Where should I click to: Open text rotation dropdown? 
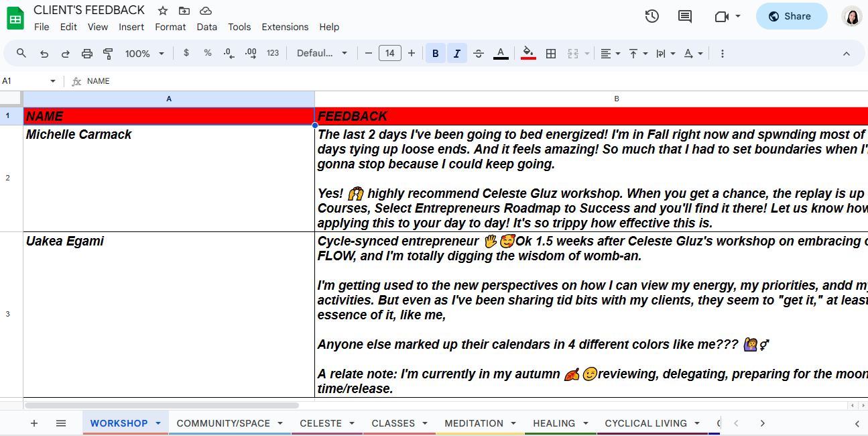pyautogui.click(x=692, y=54)
